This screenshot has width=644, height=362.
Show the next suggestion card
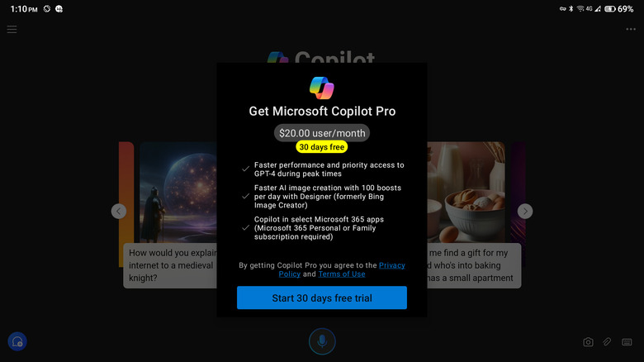(x=525, y=211)
